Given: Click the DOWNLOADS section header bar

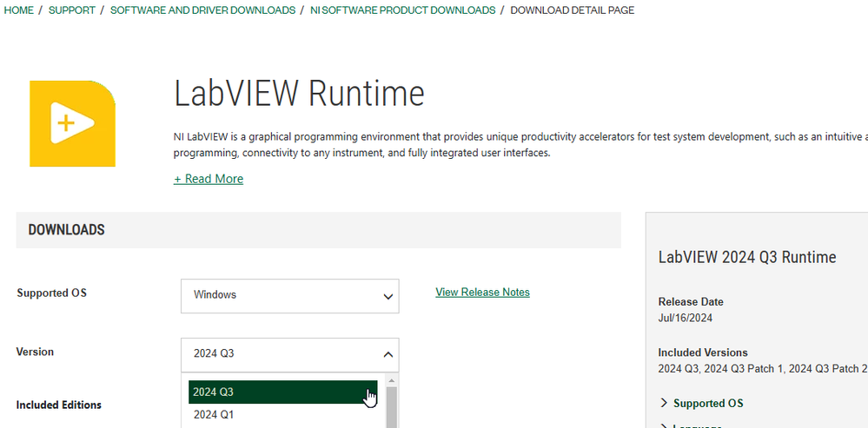Looking at the screenshot, I should click(318, 230).
